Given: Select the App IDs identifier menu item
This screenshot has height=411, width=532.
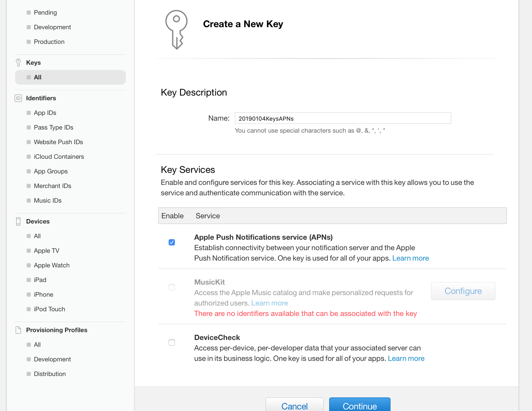Looking at the screenshot, I should coord(45,112).
